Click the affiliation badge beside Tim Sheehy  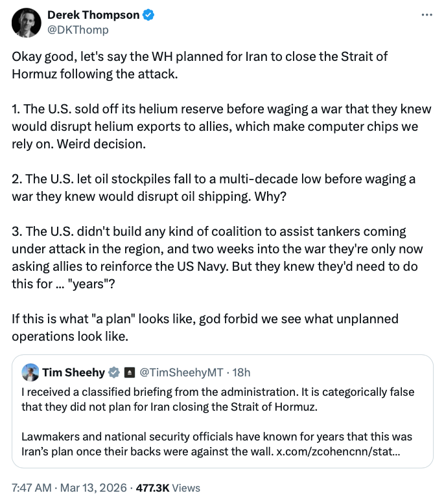pyautogui.click(x=128, y=372)
